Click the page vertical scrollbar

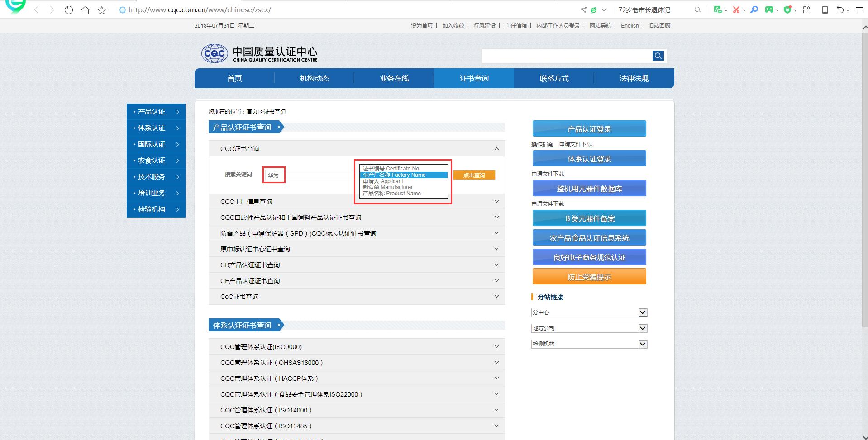pyautogui.click(x=864, y=181)
